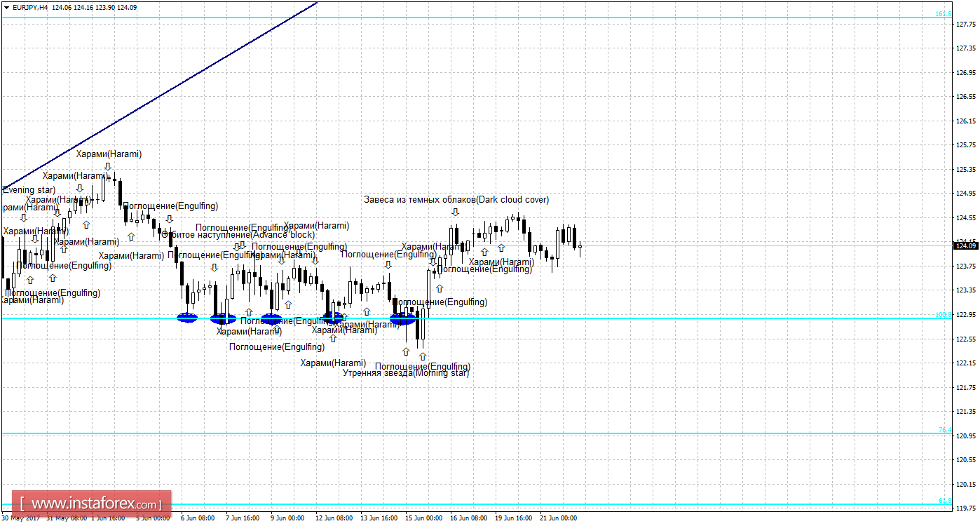Screen dimensions: 980x526
Task: Click the 122.15 price axis value
Action: click(966, 363)
